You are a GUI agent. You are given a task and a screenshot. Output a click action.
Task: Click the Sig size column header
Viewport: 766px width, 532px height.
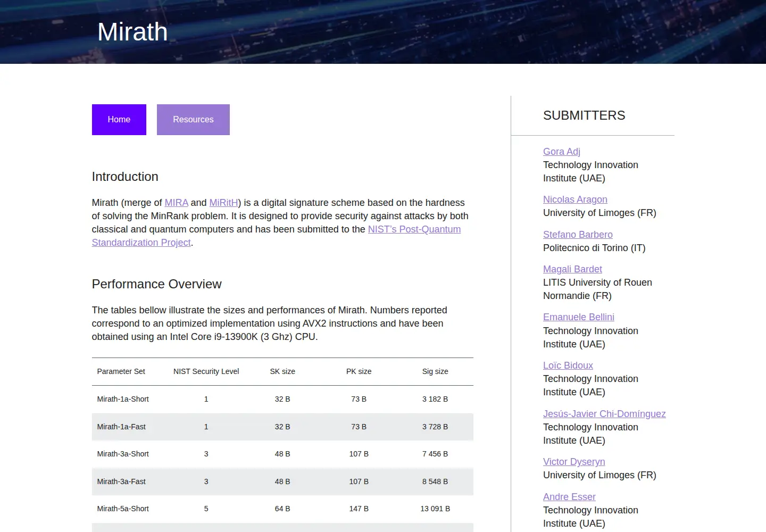(435, 371)
